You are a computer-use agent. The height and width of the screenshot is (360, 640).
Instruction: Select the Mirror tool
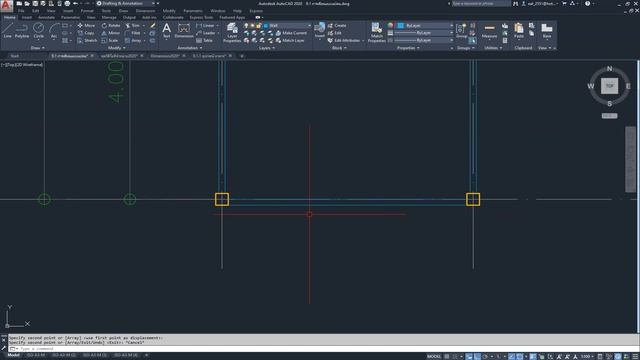(x=111, y=33)
